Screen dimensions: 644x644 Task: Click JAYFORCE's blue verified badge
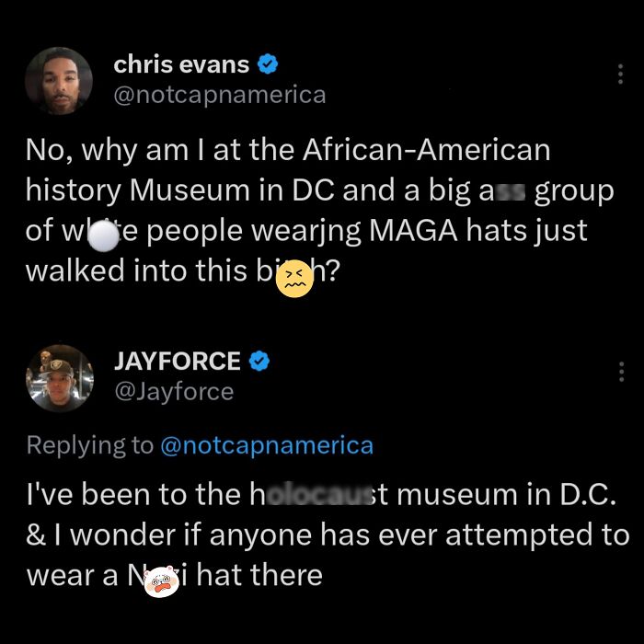259,361
